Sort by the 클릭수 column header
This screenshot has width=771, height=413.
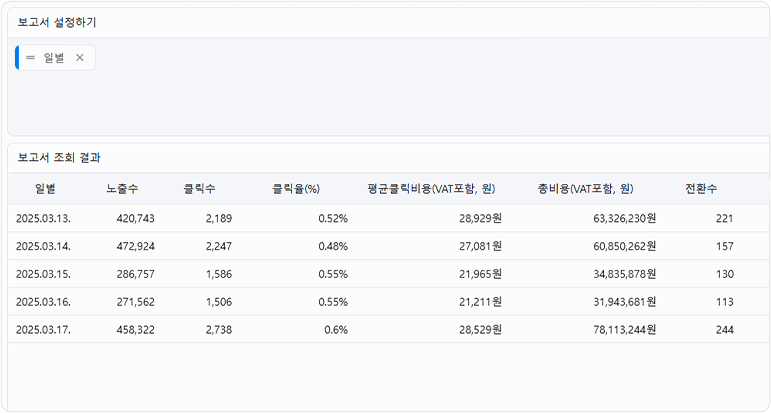pos(199,189)
